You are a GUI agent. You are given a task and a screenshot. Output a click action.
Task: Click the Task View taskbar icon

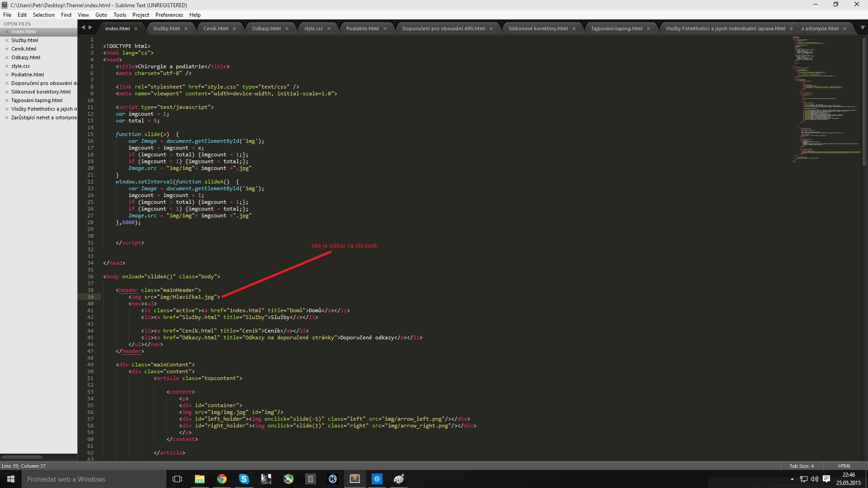coord(177,479)
